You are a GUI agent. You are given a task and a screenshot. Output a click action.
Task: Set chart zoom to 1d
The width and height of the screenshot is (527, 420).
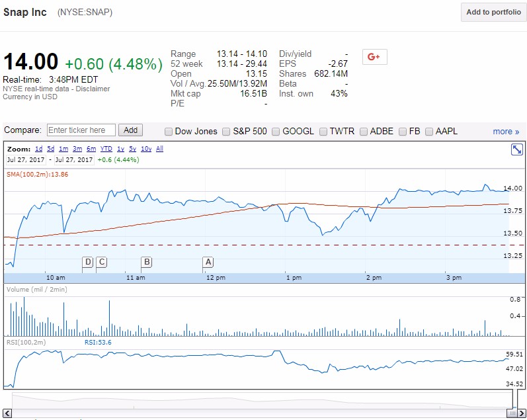pos(38,149)
